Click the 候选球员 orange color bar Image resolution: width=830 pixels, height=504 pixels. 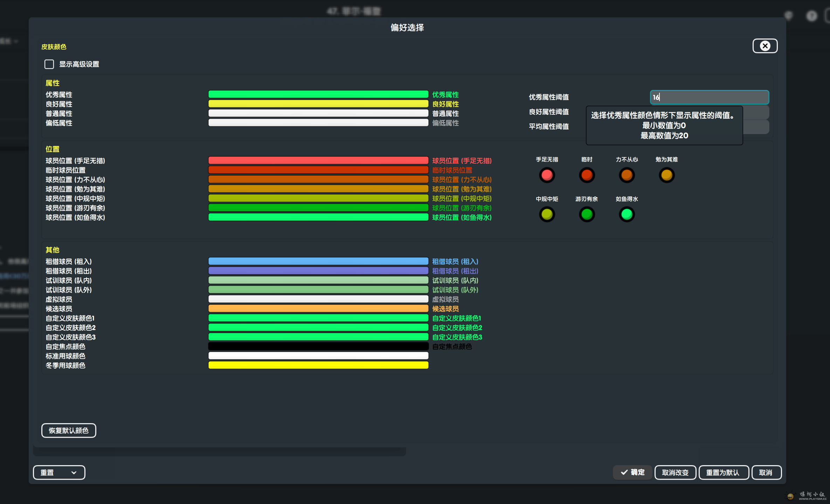318,308
